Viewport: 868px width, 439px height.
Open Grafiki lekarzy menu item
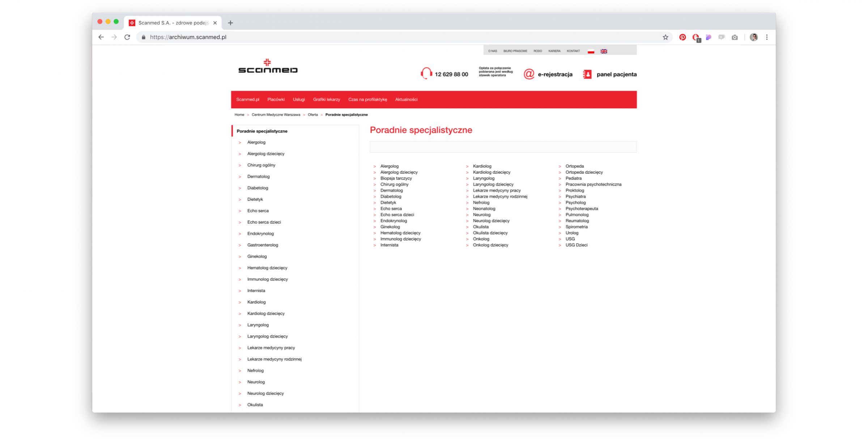(x=327, y=100)
